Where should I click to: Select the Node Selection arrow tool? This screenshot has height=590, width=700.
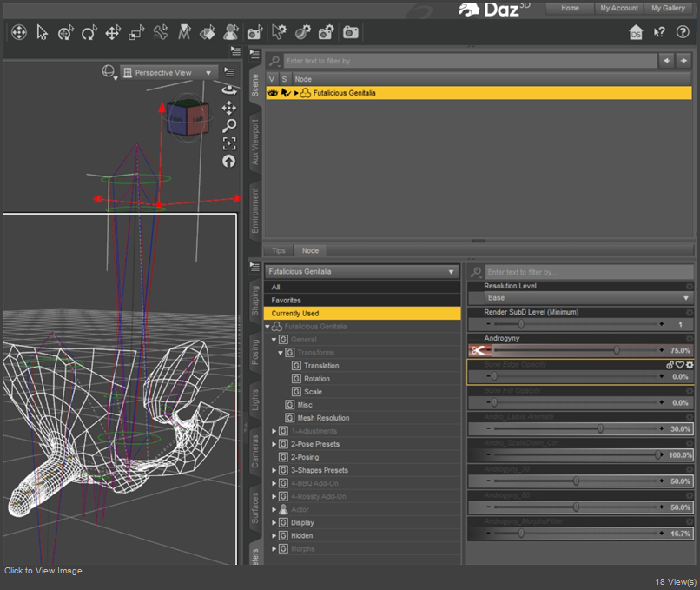42,33
